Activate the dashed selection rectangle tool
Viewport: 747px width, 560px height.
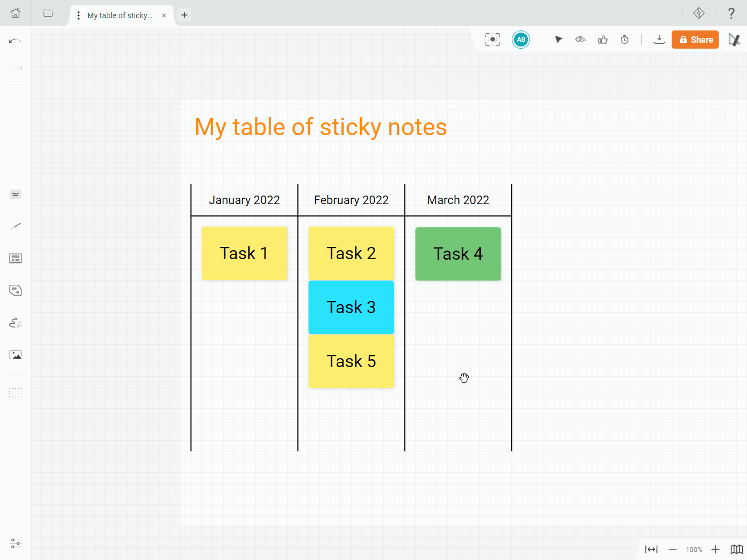tap(15, 393)
